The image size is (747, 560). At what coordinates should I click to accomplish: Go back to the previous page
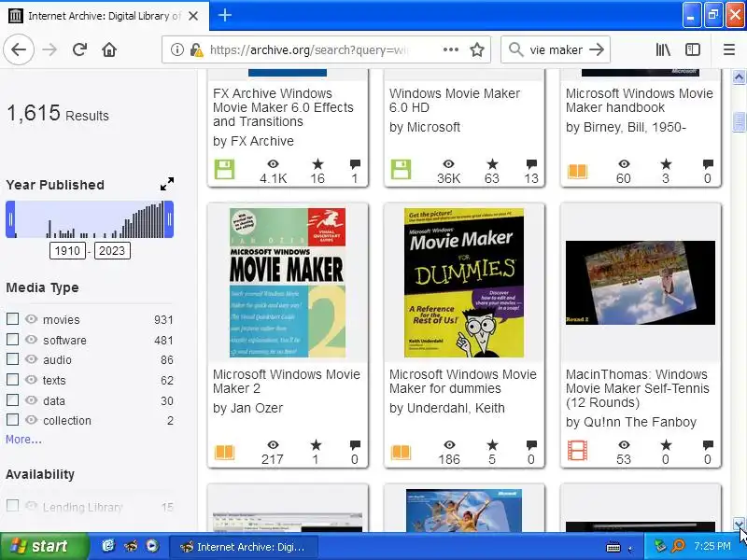[19, 49]
